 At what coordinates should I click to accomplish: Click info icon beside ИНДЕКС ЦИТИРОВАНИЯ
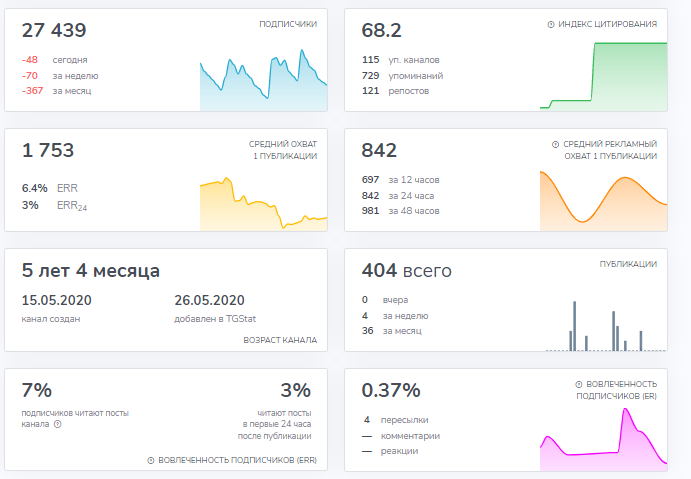coord(551,24)
